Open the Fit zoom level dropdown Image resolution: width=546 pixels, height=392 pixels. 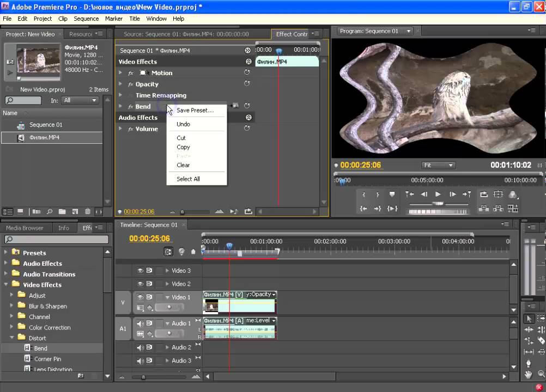[438, 165]
